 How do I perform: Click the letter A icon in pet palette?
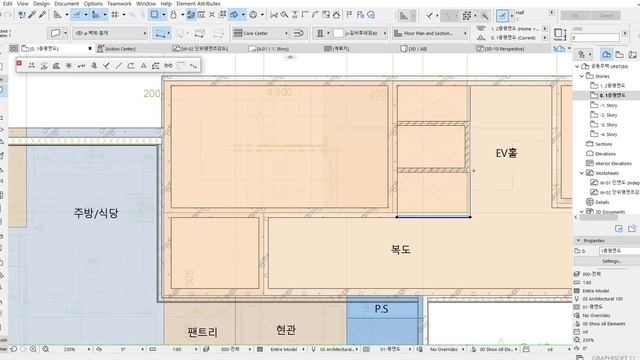pos(143,65)
